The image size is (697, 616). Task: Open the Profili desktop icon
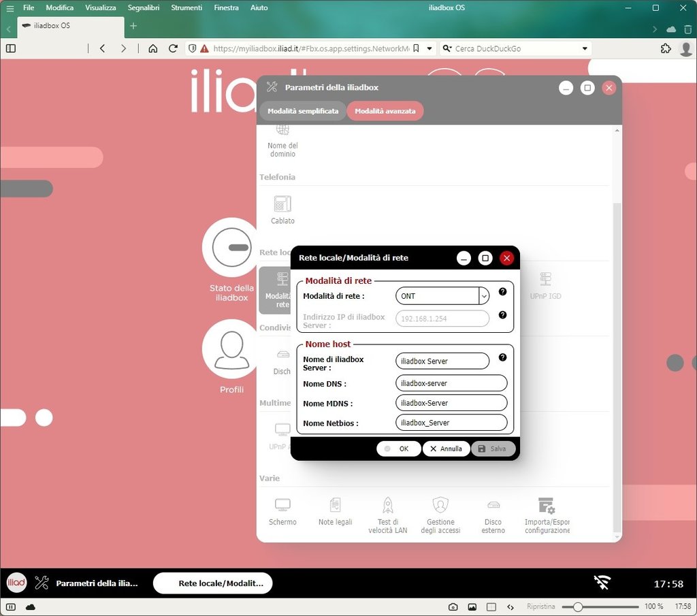click(231, 357)
